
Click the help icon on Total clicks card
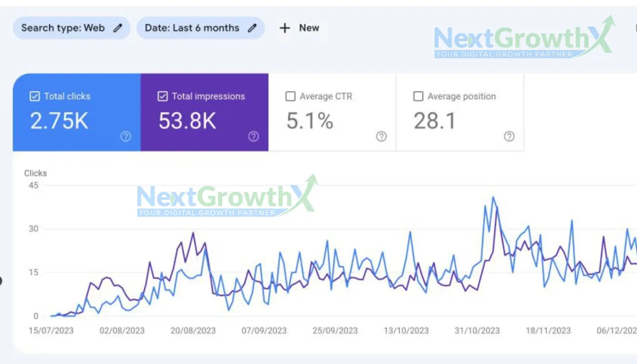point(126,136)
